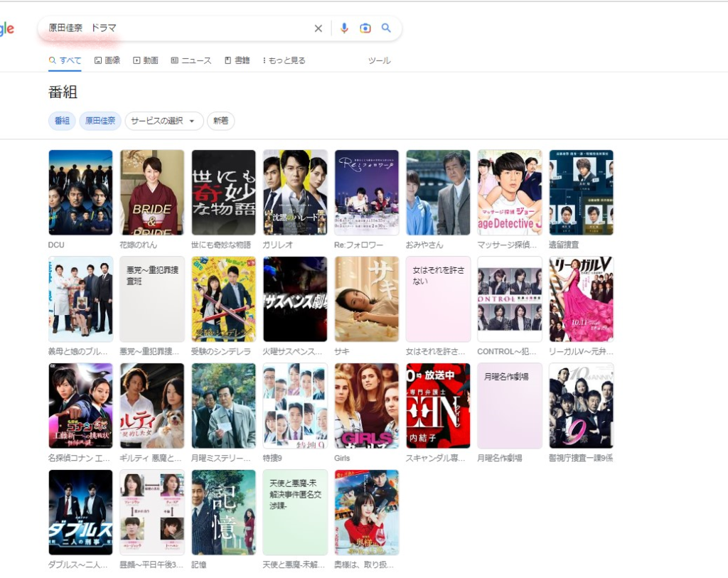
Task: Click the 遺留捜査 title text
Action: click(x=564, y=245)
